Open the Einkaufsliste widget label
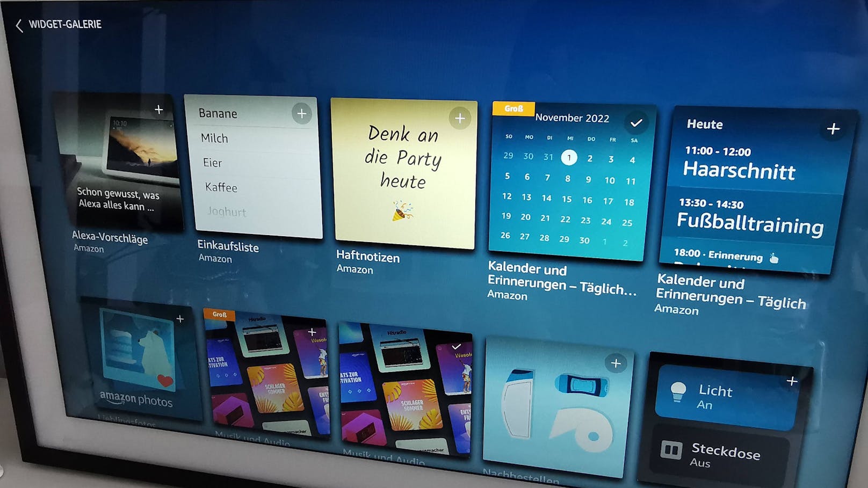Screen dimensions: 868x488 pyautogui.click(x=228, y=246)
